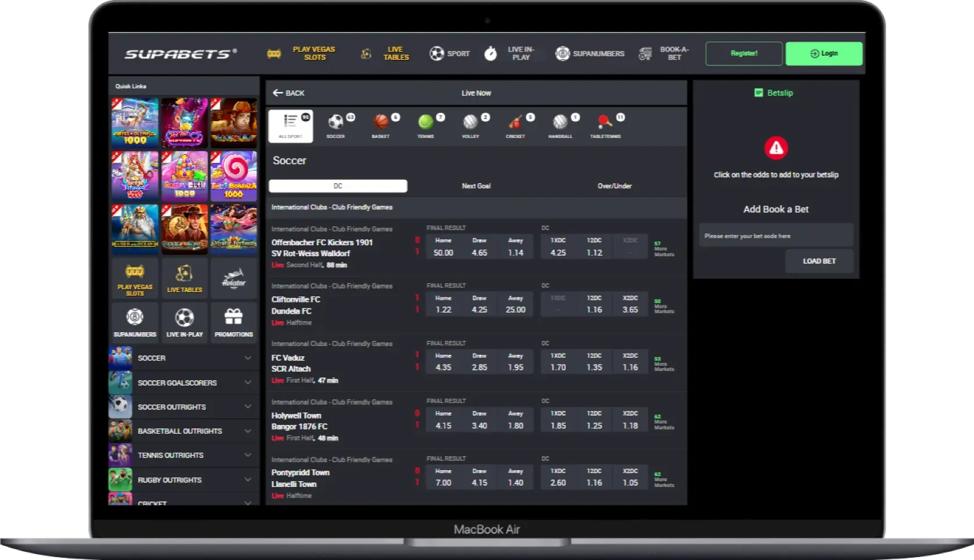974x560 pixels.
Task: Open Live Tables quick link tile
Action: point(184,279)
